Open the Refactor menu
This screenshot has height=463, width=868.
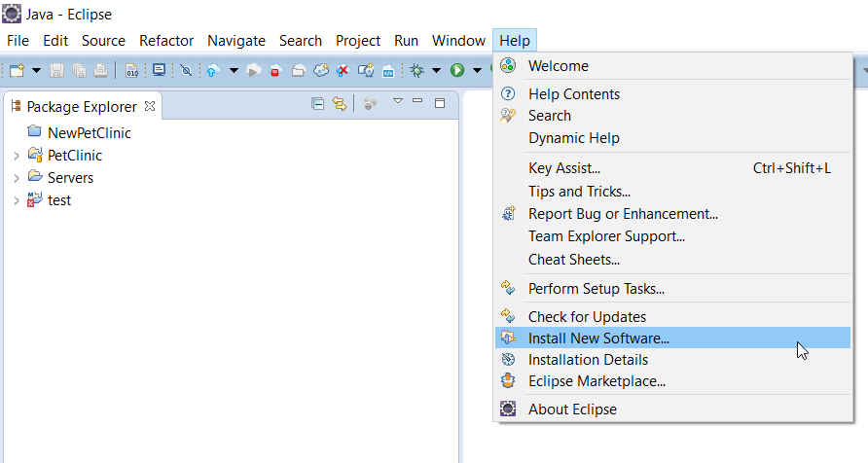coord(166,41)
